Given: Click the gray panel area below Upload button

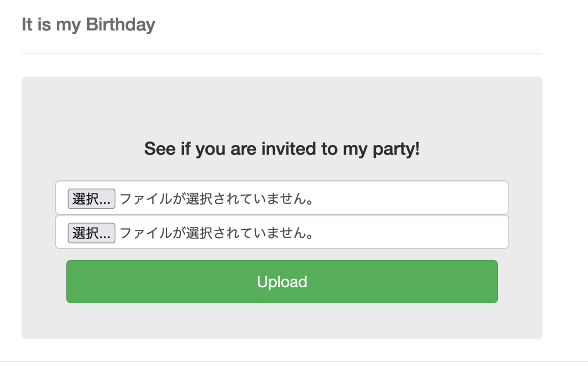Looking at the screenshot, I should (x=282, y=321).
